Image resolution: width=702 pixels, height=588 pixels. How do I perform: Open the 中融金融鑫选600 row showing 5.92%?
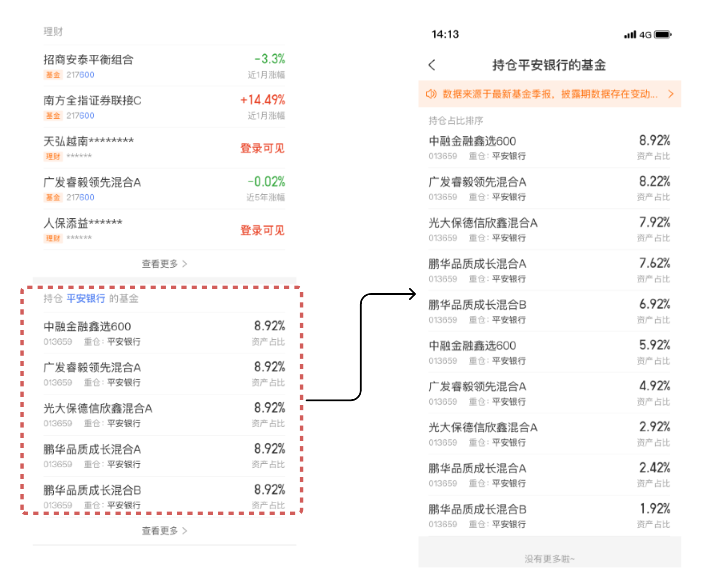click(549, 352)
